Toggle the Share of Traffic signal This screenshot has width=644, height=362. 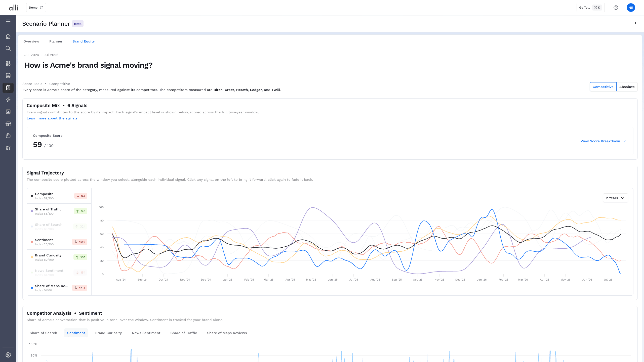[x=59, y=211]
